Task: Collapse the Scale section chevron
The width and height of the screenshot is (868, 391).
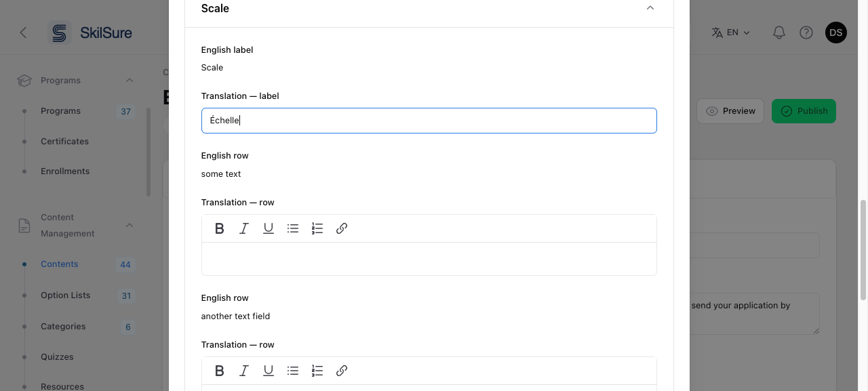Action: point(650,8)
